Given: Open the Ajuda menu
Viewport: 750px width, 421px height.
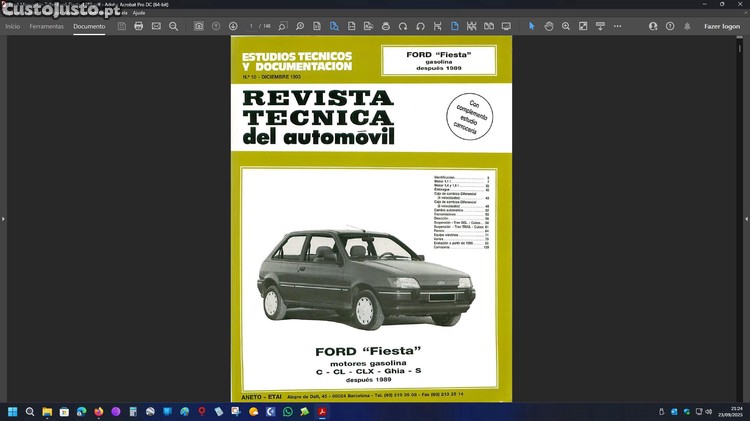Looking at the screenshot, I should click(x=139, y=12).
